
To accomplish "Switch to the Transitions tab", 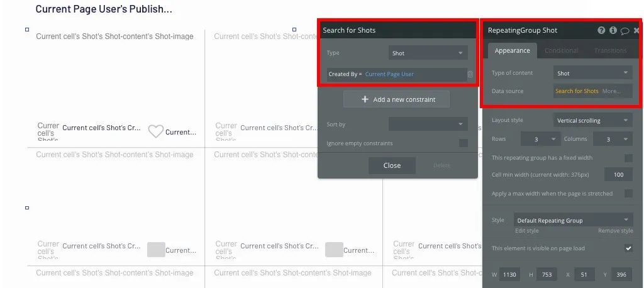I will (x=609, y=50).
